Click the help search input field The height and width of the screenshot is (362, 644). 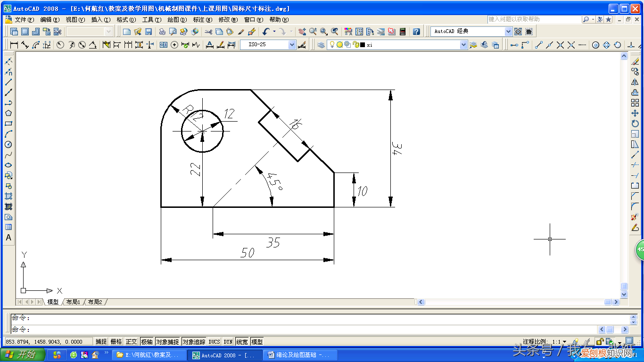pyautogui.click(x=534, y=19)
